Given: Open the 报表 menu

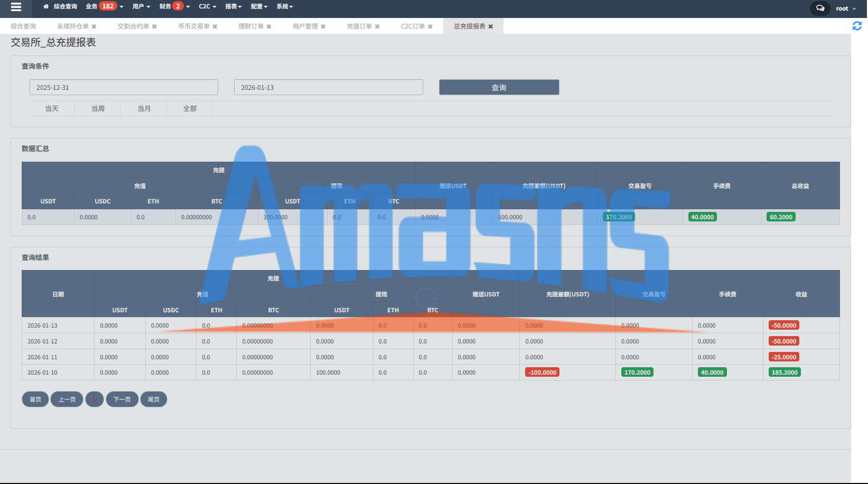Looking at the screenshot, I should 233,6.
